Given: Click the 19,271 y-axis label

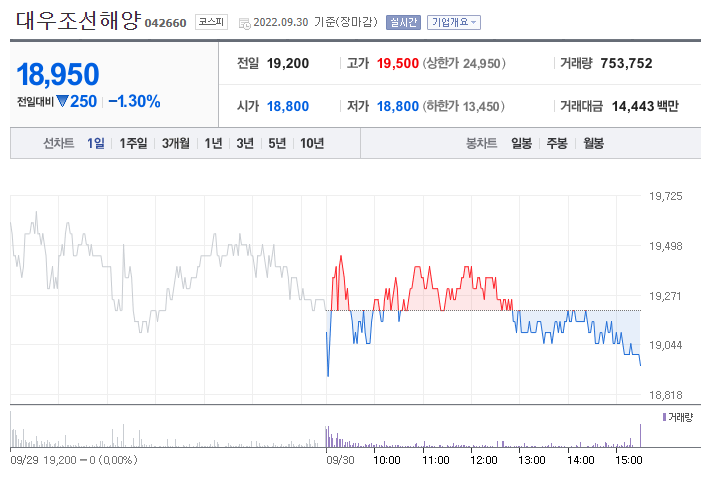Looking at the screenshot, I should click(x=665, y=296).
